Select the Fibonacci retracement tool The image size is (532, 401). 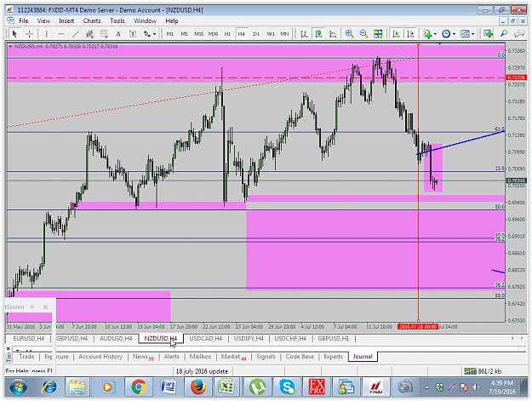click(104, 33)
